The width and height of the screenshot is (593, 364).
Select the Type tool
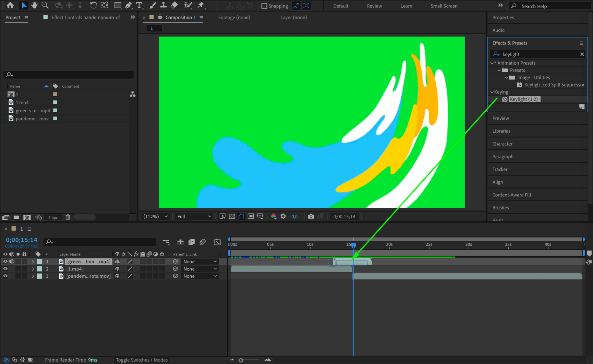point(139,5)
